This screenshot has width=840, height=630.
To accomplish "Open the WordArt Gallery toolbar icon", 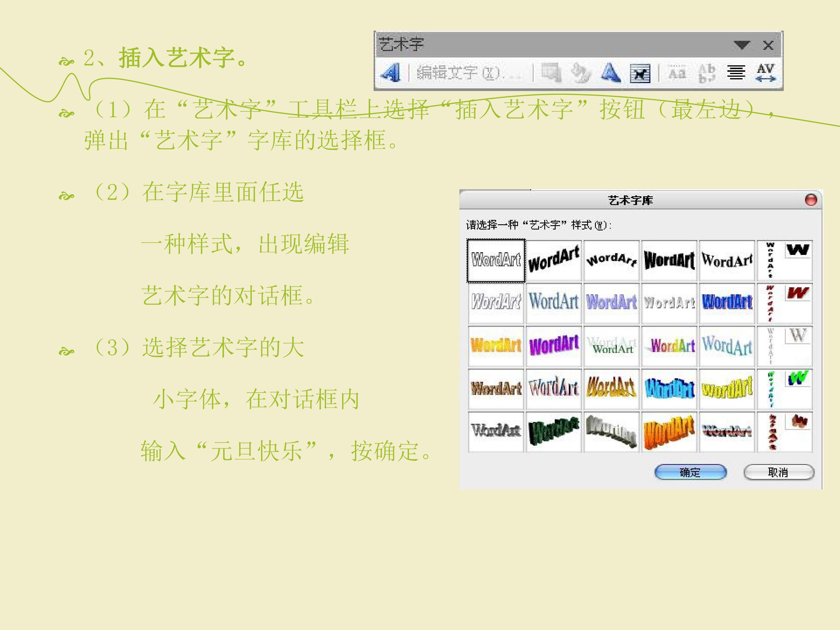I will (x=551, y=73).
